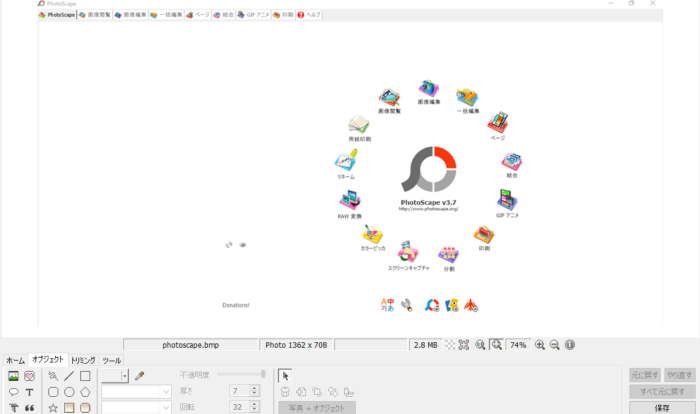This screenshot has height=414, width=700.
Task: Open the heart clipart icons tool
Action: point(29,376)
